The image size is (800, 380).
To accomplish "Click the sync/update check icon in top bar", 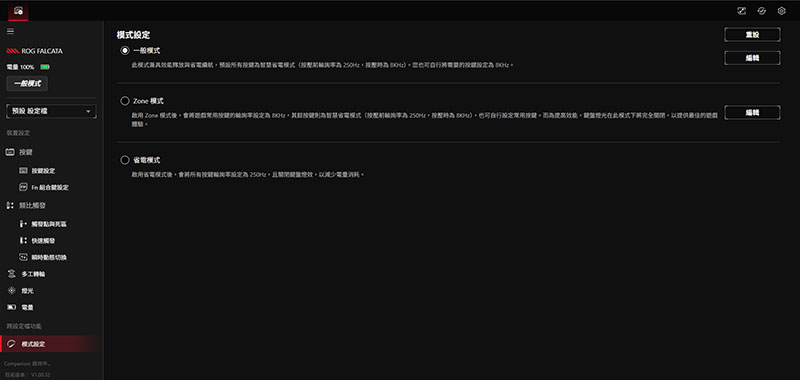I will [x=761, y=11].
